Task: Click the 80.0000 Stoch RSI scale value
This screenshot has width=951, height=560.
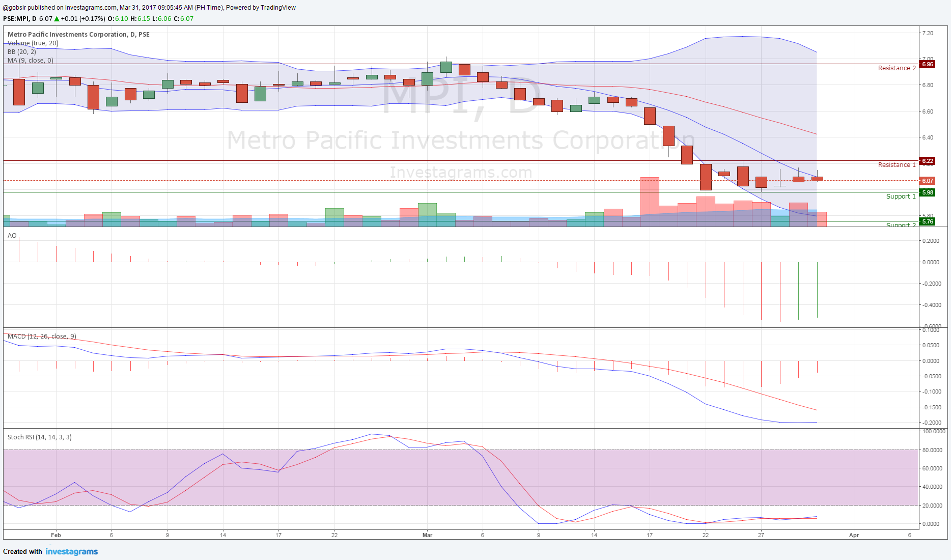Action: [932, 450]
